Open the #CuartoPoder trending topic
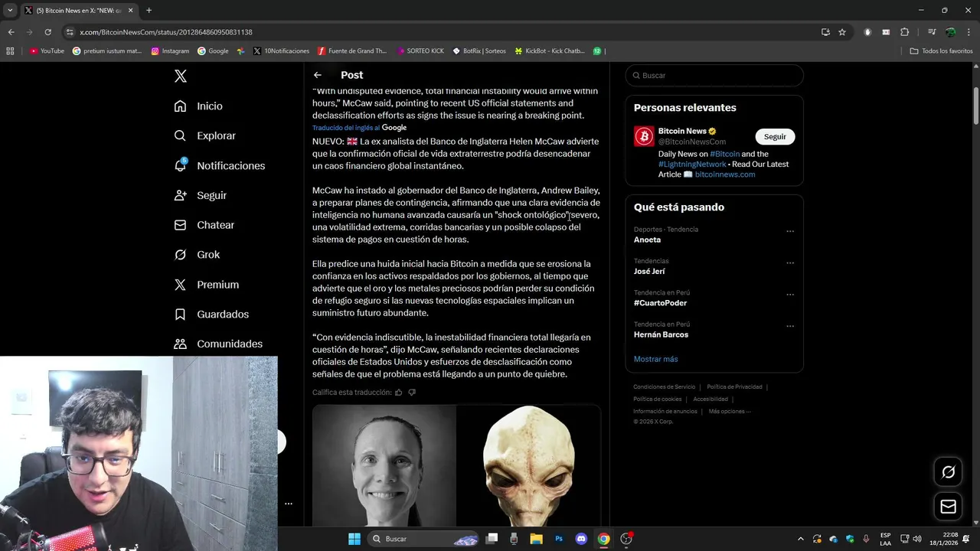Screen dimensions: 980x551 coord(660,303)
